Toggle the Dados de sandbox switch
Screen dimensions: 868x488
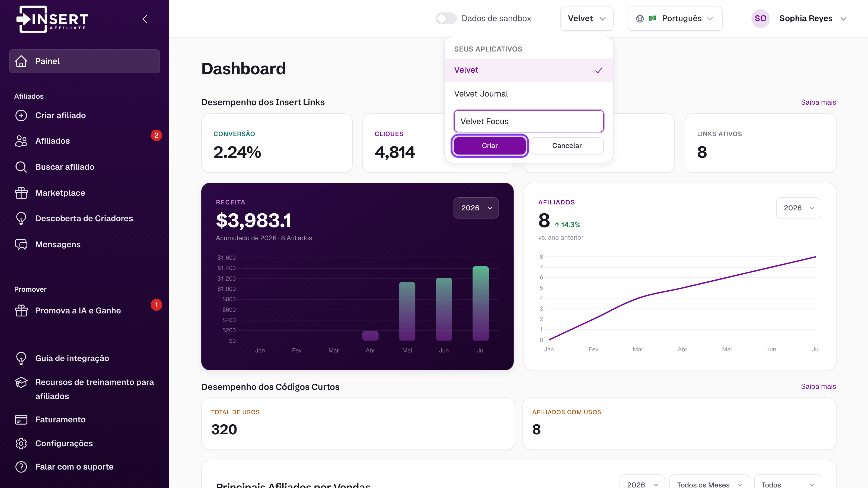click(446, 18)
